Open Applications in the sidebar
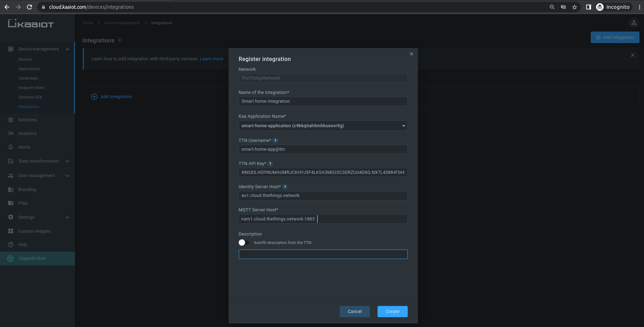 click(29, 69)
